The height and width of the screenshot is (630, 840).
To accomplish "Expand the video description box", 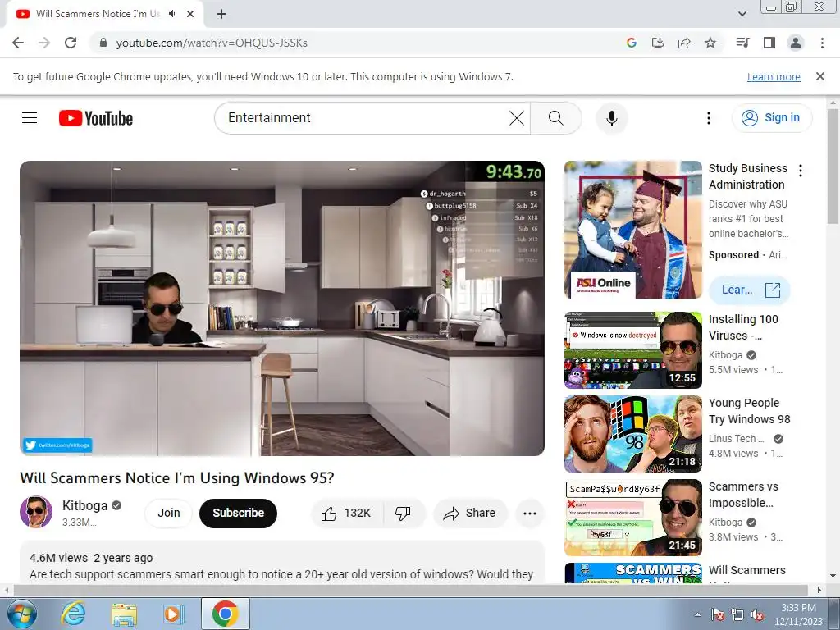I will click(282, 563).
